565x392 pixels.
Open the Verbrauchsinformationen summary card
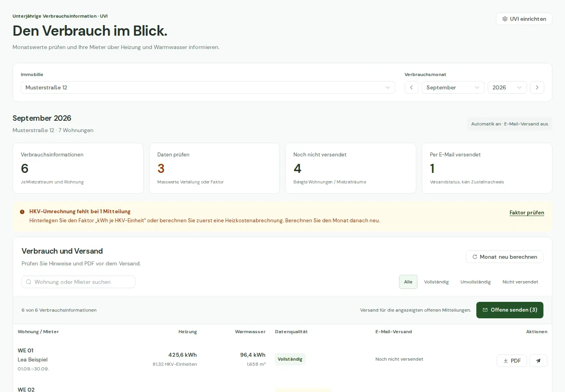[x=78, y=168]
